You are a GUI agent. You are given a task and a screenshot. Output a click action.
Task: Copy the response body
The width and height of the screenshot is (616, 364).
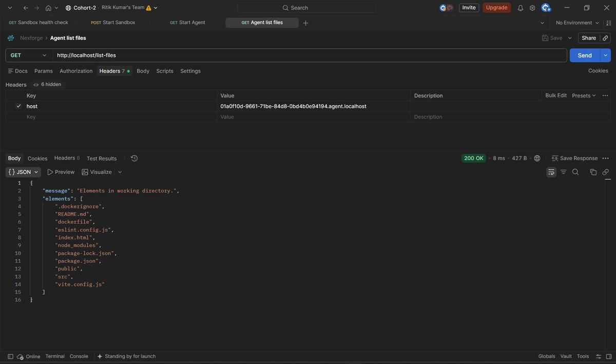(x=593, y=172)
